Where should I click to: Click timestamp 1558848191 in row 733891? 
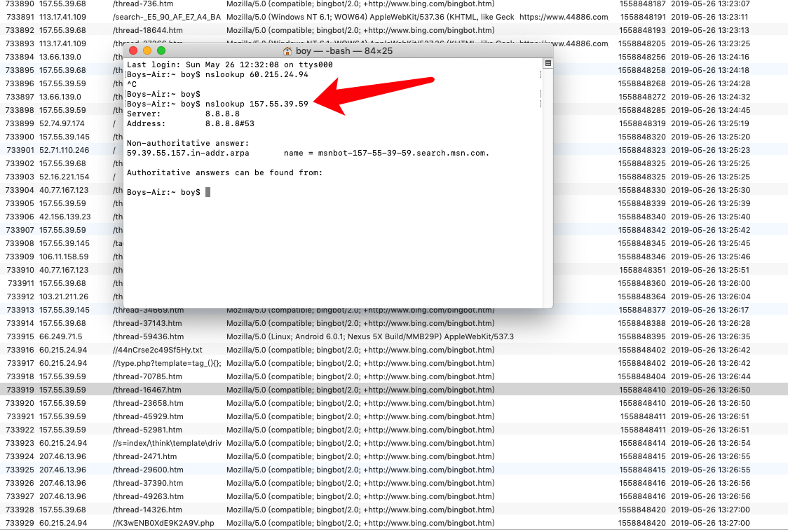[x=643, y=17]
